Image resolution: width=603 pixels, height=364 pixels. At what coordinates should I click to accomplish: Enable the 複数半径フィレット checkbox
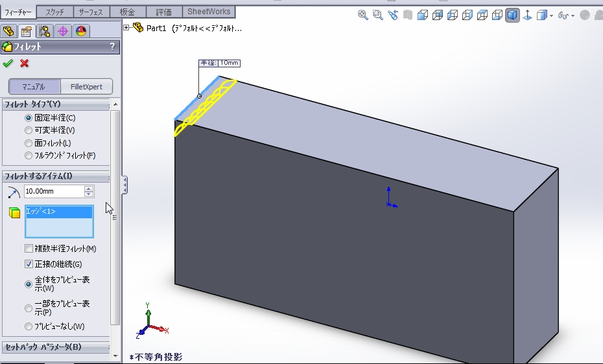29,249
